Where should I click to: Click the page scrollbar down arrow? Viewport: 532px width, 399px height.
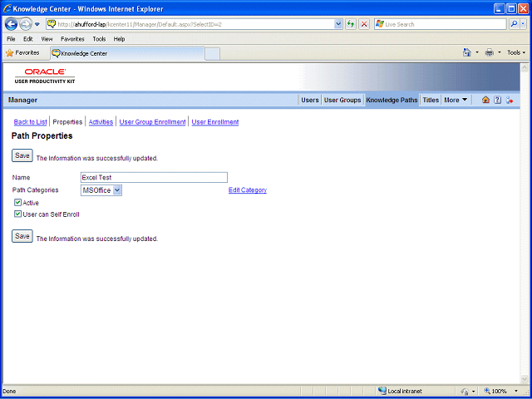(525, 379)
